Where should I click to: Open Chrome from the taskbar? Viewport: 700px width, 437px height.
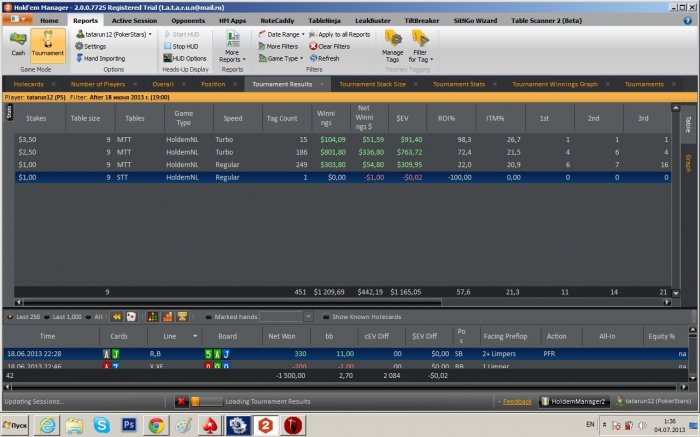tap(156, 425)
